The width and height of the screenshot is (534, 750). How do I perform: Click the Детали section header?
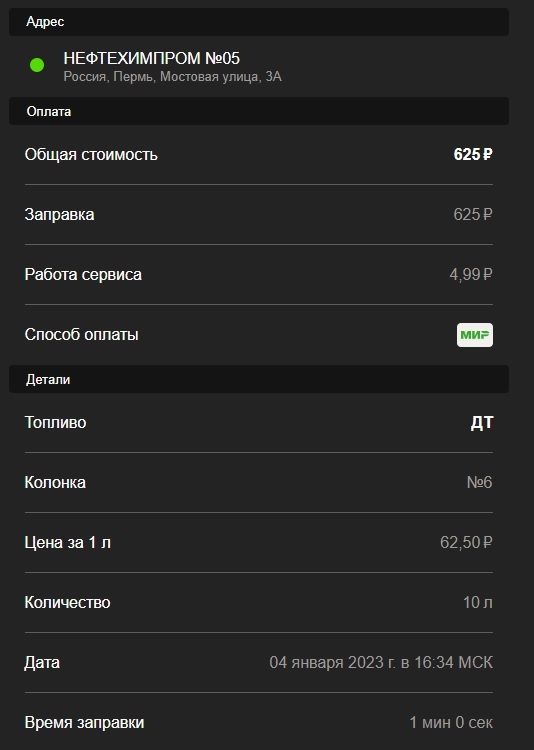(x=259, y=379)
